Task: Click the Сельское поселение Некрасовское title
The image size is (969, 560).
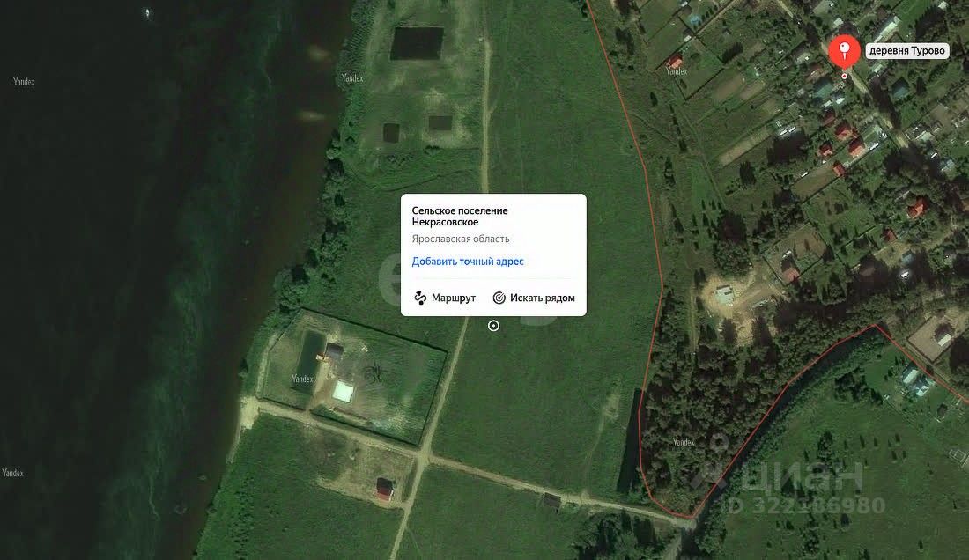Action: [460, 216]
